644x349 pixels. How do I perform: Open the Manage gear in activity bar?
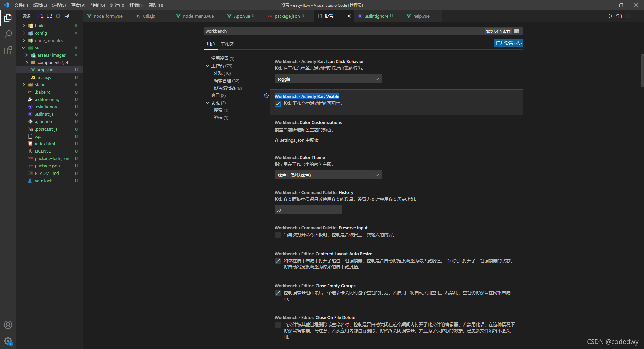coord(8,341)
